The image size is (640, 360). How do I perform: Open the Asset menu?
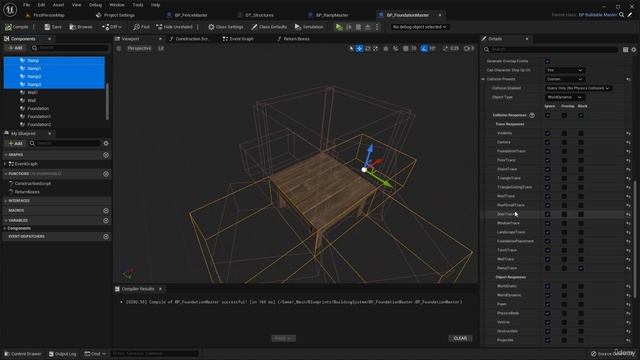click(58, 5)
